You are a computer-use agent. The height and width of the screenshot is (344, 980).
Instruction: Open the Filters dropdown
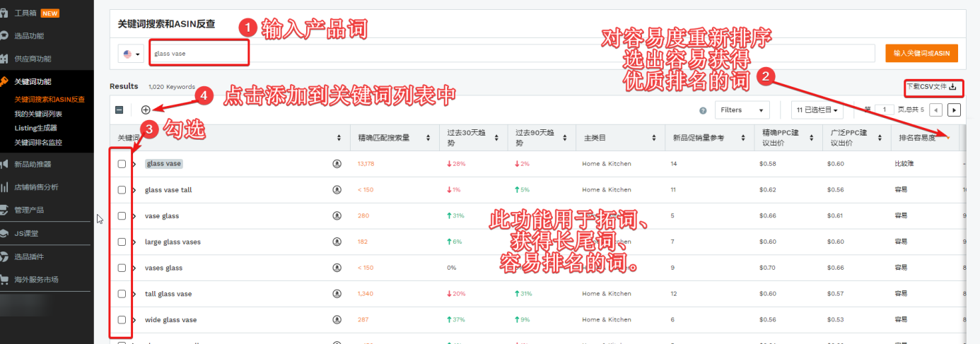(x=742, y=110)
